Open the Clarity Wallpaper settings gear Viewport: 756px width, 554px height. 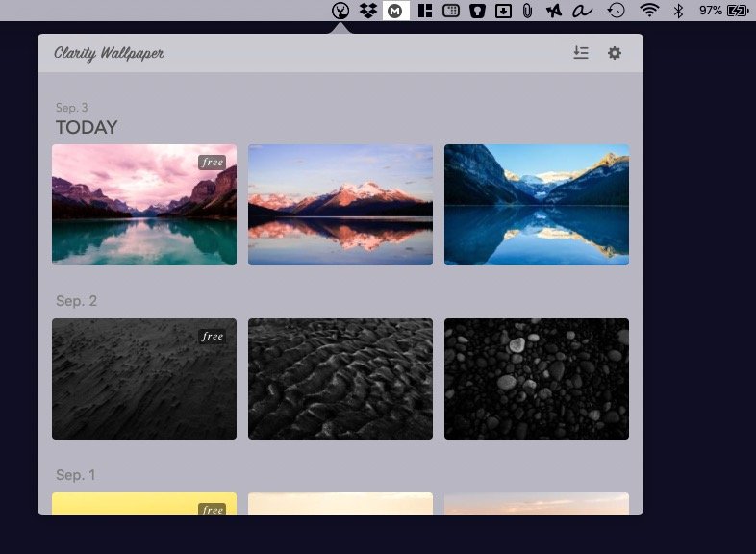tap(615, 53)
